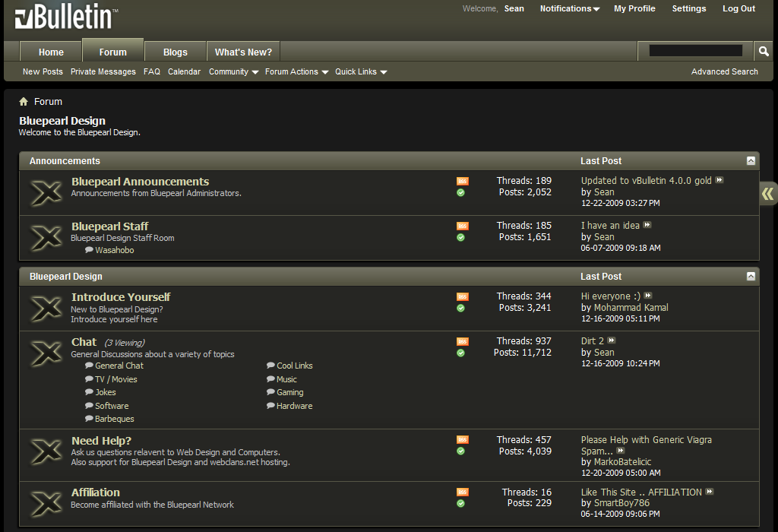Click forum status icon beside Bluepearl Staff
Screen dimensions: 778x532
pyautogui.click(x=46, y=237)
